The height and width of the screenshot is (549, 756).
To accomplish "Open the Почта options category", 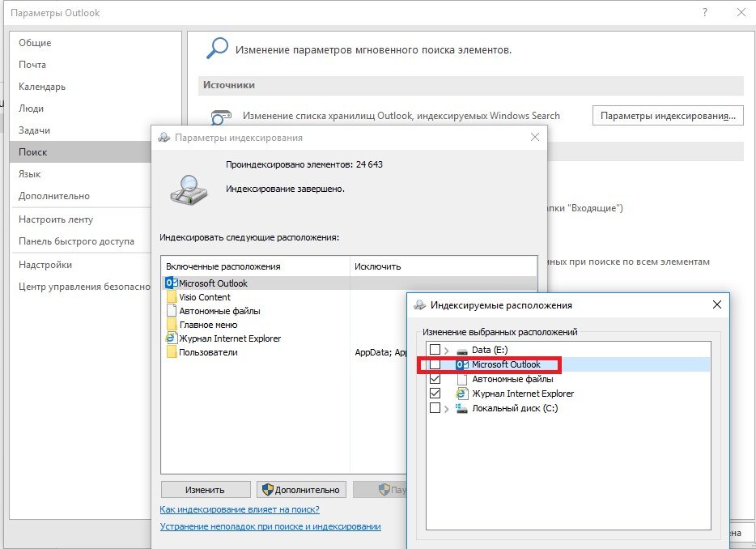I will (x=32, y=65).
